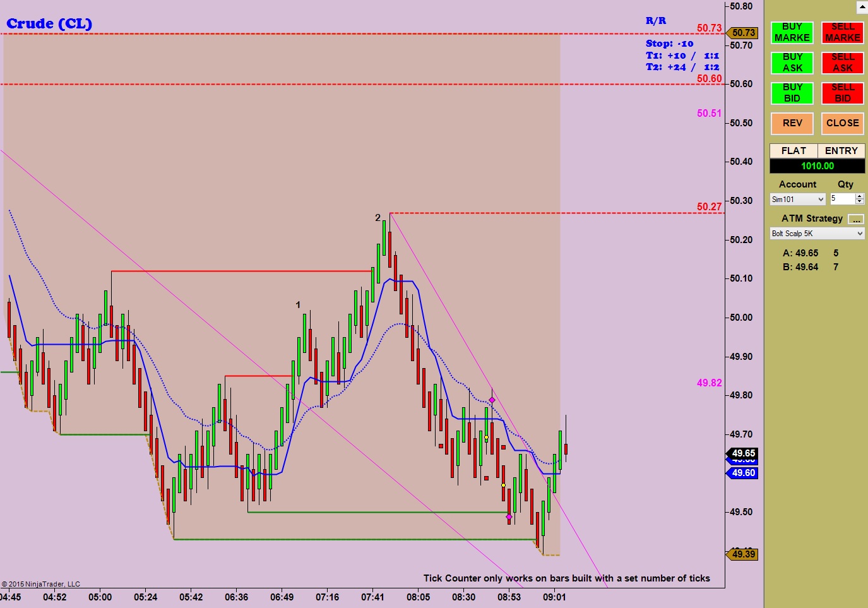Click the 06:36 time axis label
Viewport: 868px width, 608px height.
236,597
